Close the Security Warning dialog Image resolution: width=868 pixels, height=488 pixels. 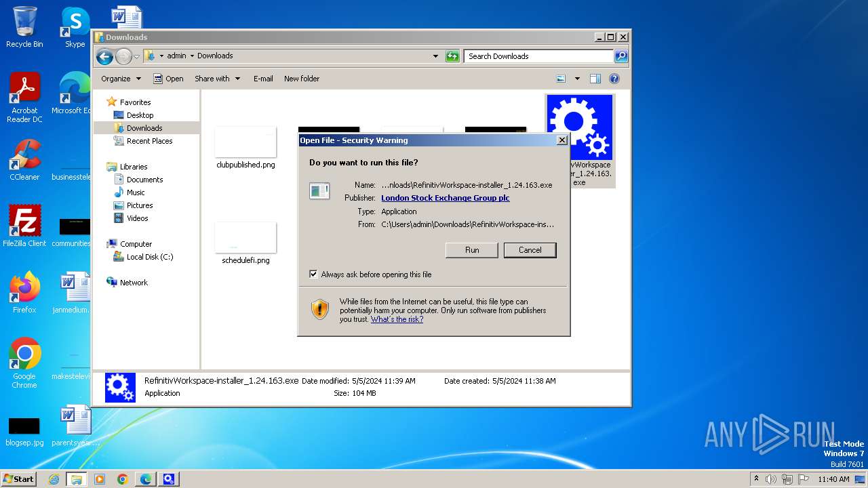tap(561, 140)
